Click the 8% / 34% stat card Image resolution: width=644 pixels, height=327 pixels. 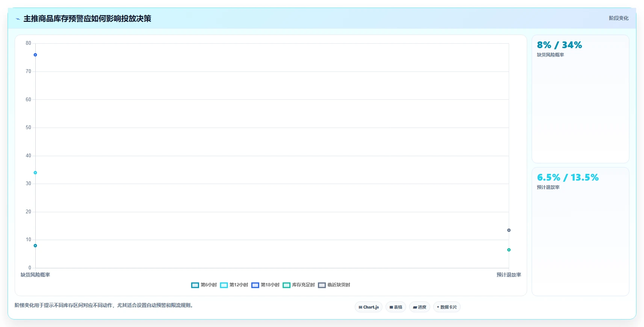[x=580, y=99]
